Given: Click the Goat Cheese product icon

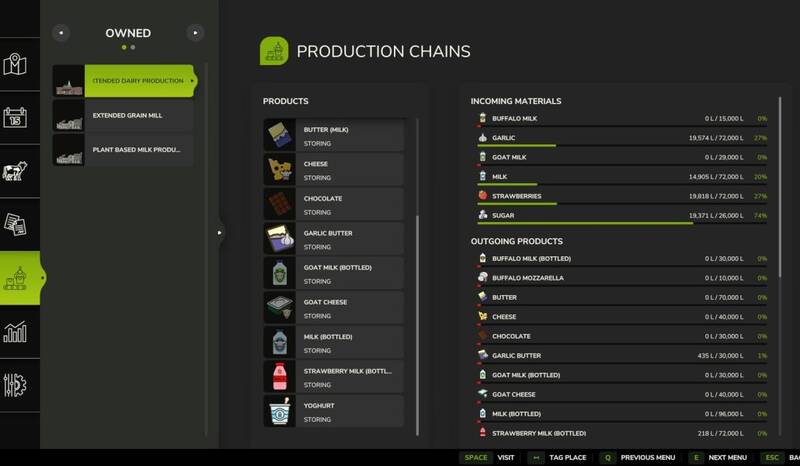Looking at the screenshot, I should [x=280, y=307].
